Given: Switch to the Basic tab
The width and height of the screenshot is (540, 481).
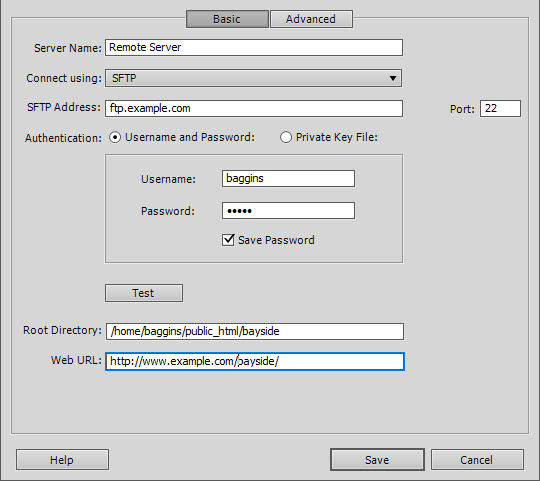Looking at the screenshot, I should (x=227, y=19).
